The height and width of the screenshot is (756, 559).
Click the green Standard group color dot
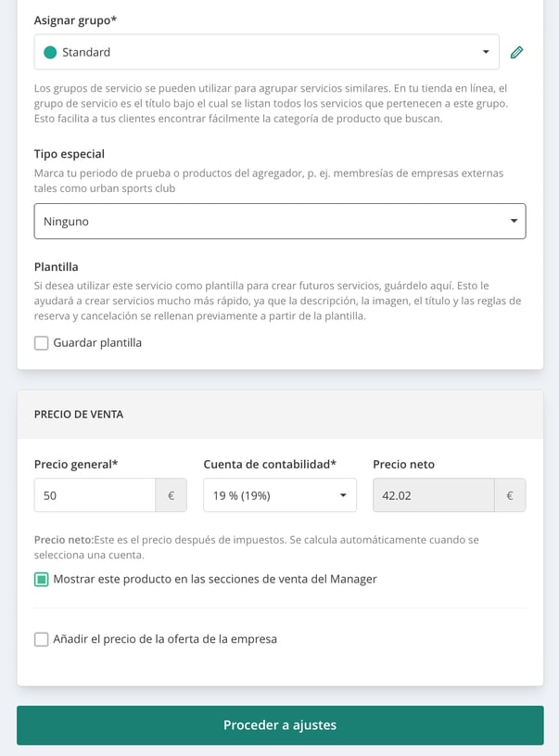coord(50,52)
